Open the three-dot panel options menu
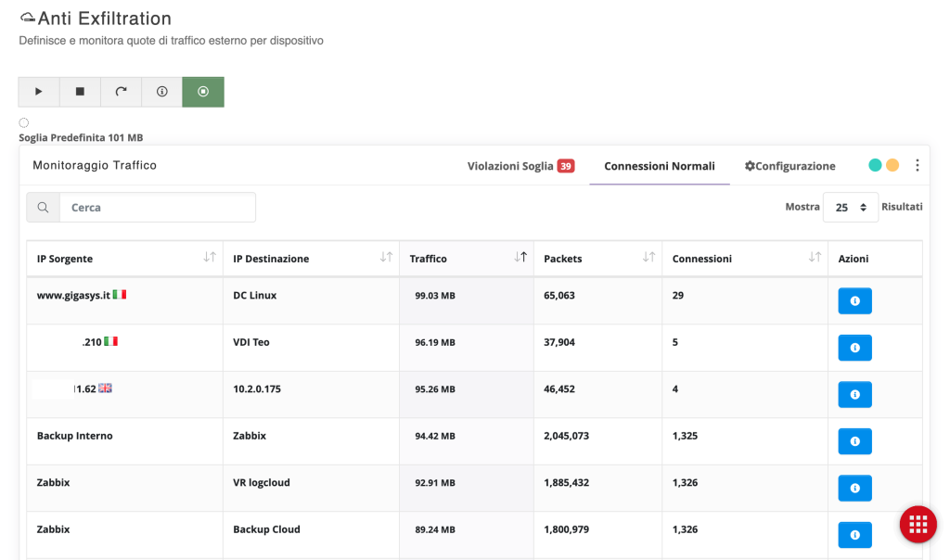This screenshot has height=560, width=950. pyautogui.click(x=917, y=166)
